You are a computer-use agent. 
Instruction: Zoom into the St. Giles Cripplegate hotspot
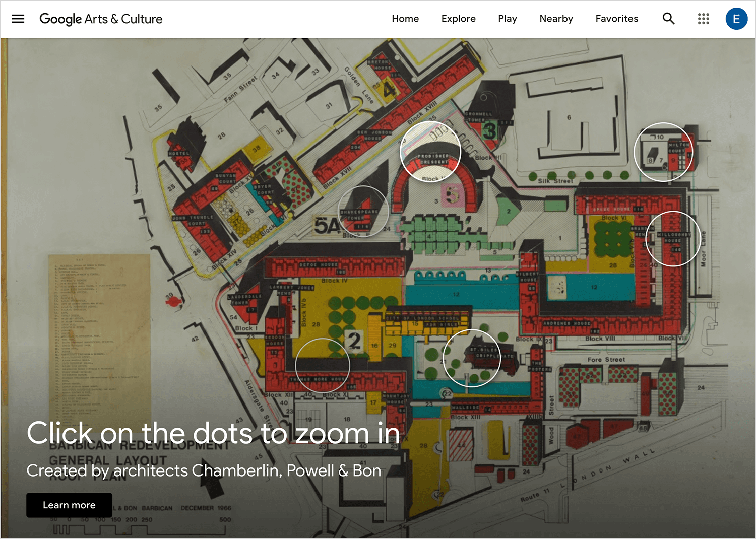pyautogui.click(x=472, y=358)
